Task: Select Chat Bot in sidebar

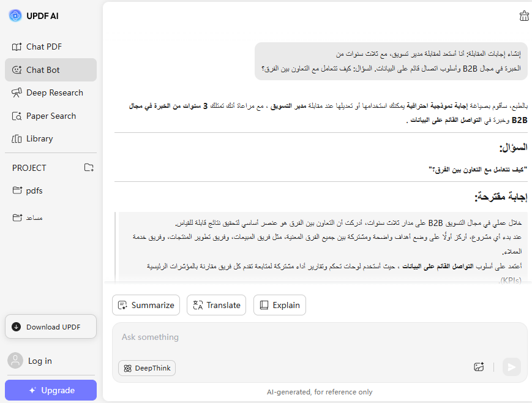Action: [x=51, y=70]
